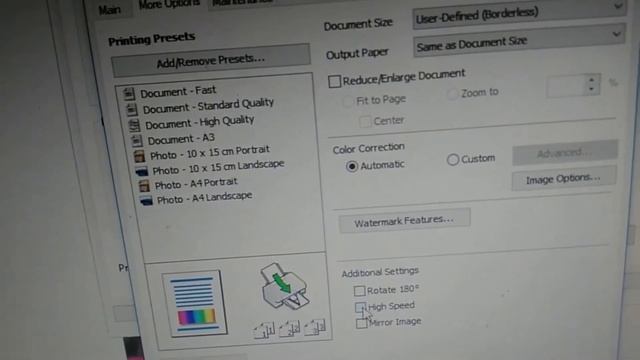Click the third collate page-order icon
The image size is (640, 360).
tap(315, 327)
